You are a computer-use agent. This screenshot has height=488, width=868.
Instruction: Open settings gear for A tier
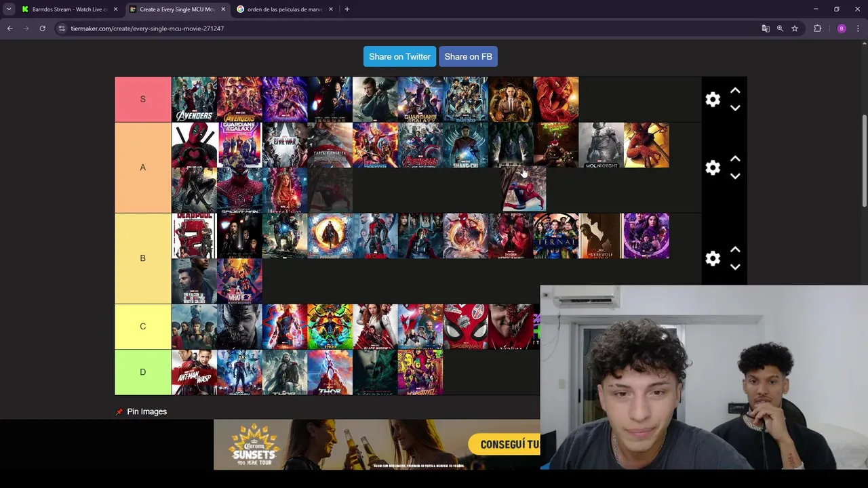click(x=712, y=168)
